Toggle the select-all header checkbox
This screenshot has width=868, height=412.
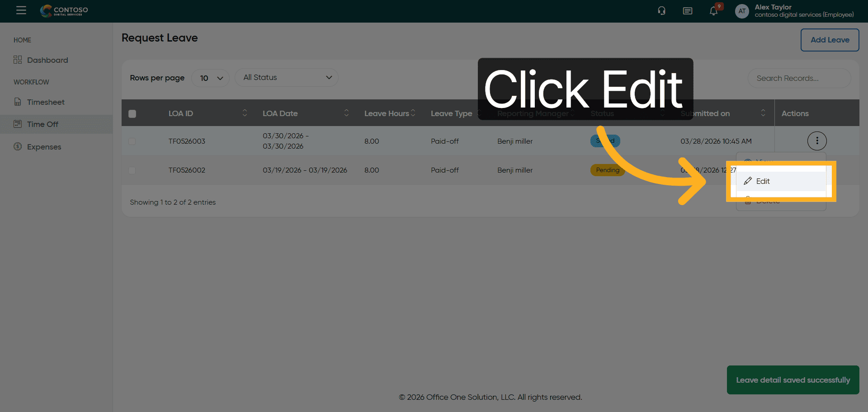[x=132, y=114]
